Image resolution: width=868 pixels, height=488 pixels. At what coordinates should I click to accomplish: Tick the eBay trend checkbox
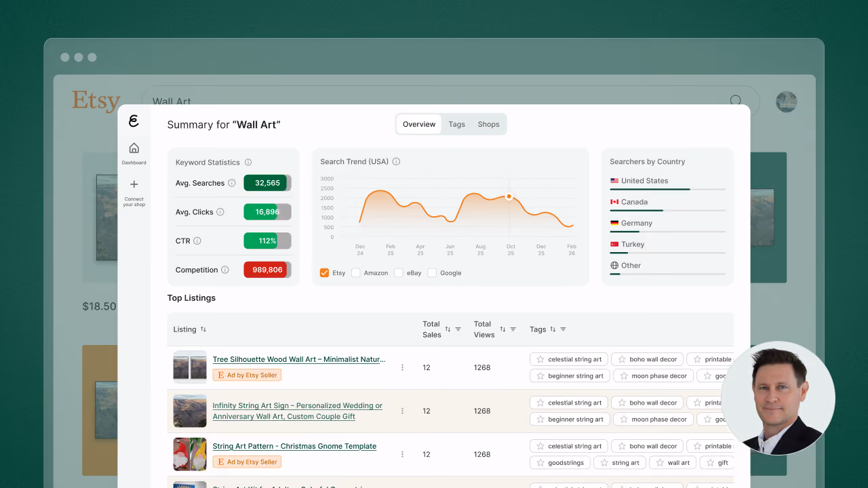pyautogui.click(x=399, y=272)
